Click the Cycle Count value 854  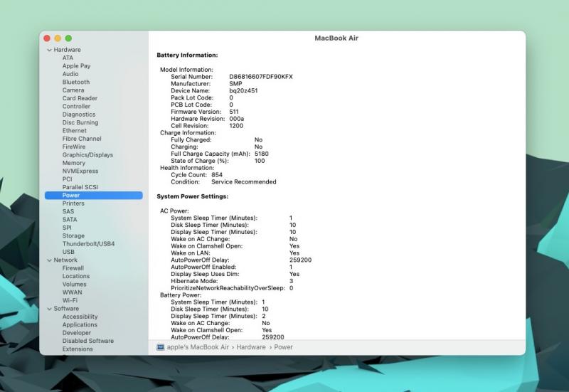[x=217, y=174]
